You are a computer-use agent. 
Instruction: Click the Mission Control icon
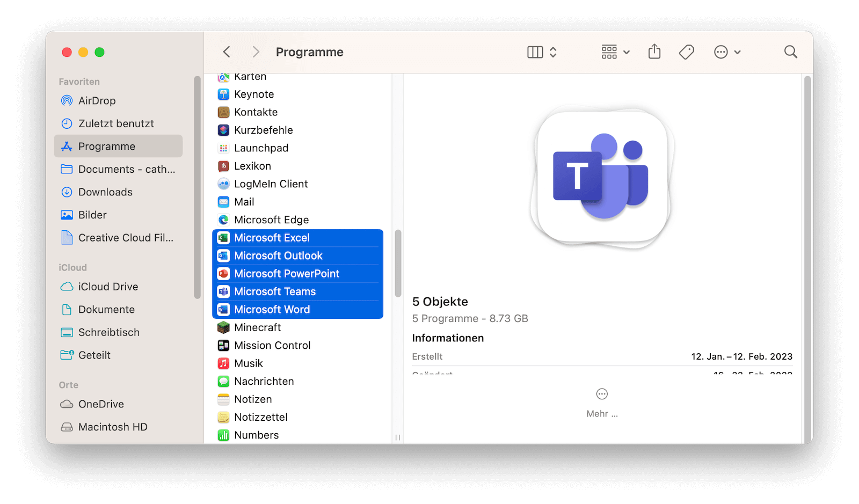[223, 346]
